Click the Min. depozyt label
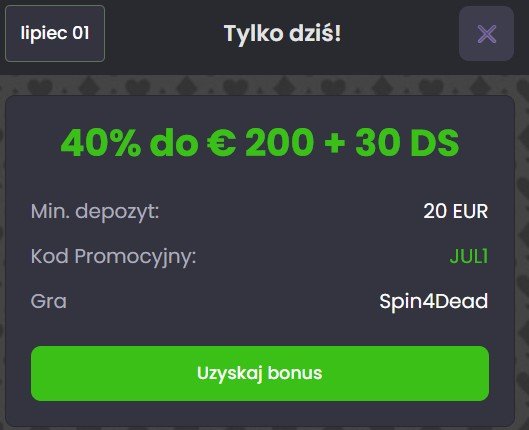The image size is (529, 430). coord(95,212)
